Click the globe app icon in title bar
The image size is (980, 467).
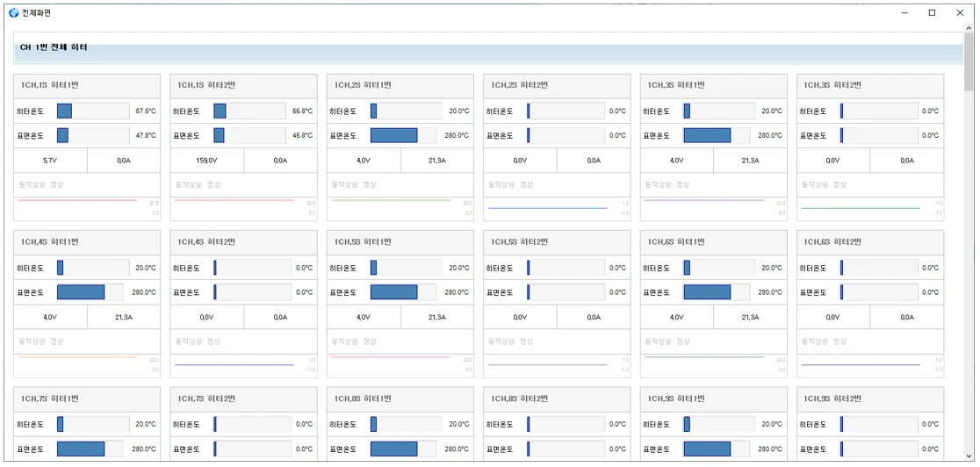point(14,12)
